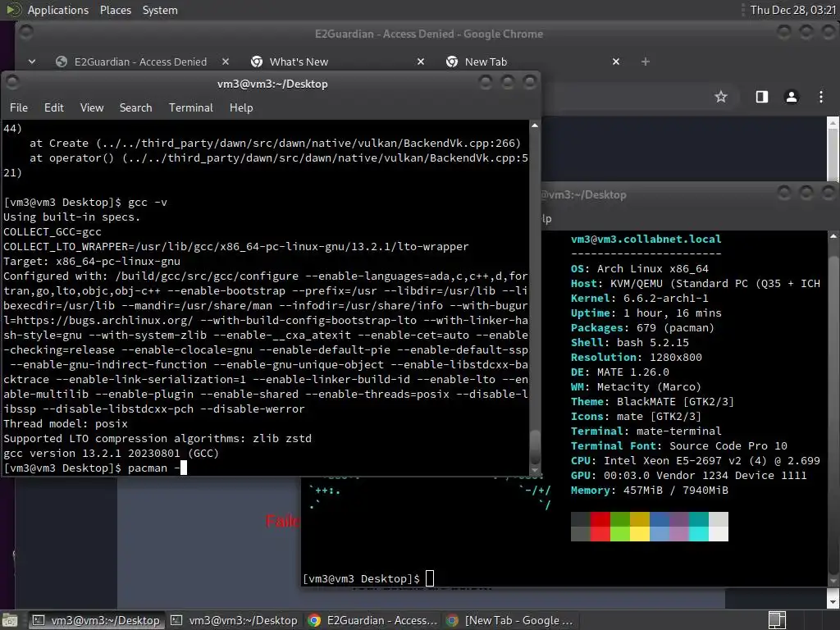Activate New Tab - Google taskbar button
840x630 pixels.
[510, 620]
